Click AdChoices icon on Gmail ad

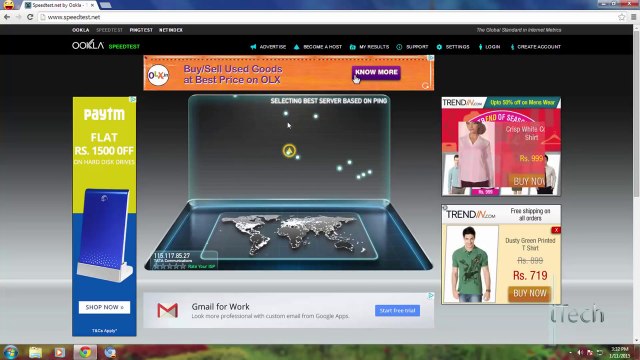pyautogui.click(x=431, y=296)
